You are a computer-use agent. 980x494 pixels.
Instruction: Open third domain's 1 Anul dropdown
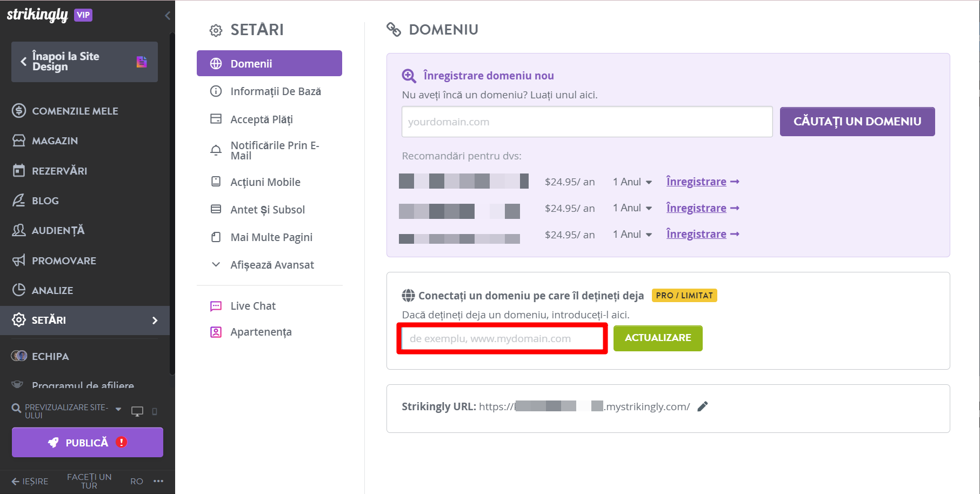point(632,235)
